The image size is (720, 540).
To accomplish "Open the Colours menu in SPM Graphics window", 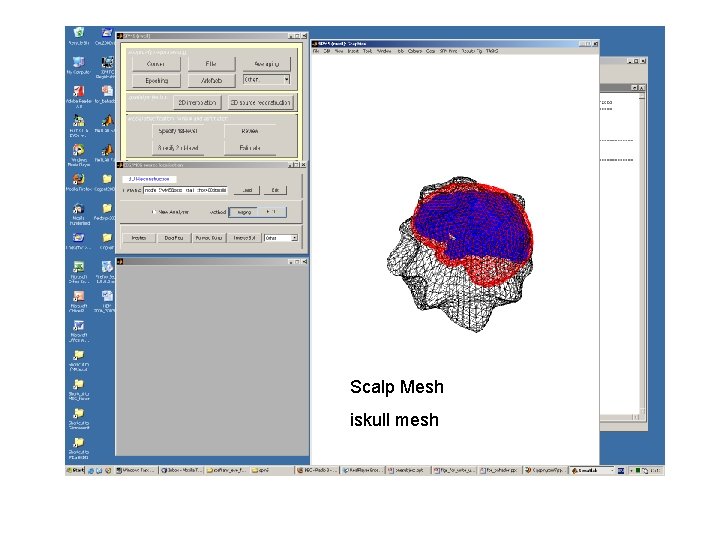I will coord(414,51).
